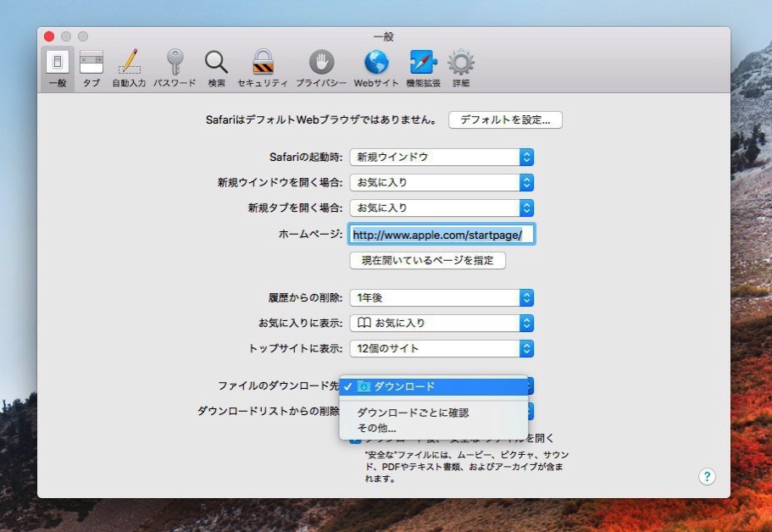Viewport: 772px width, 532px height.
Task: Choose ダウンロードごとに確認 in the menu
Action: point(433,413)
